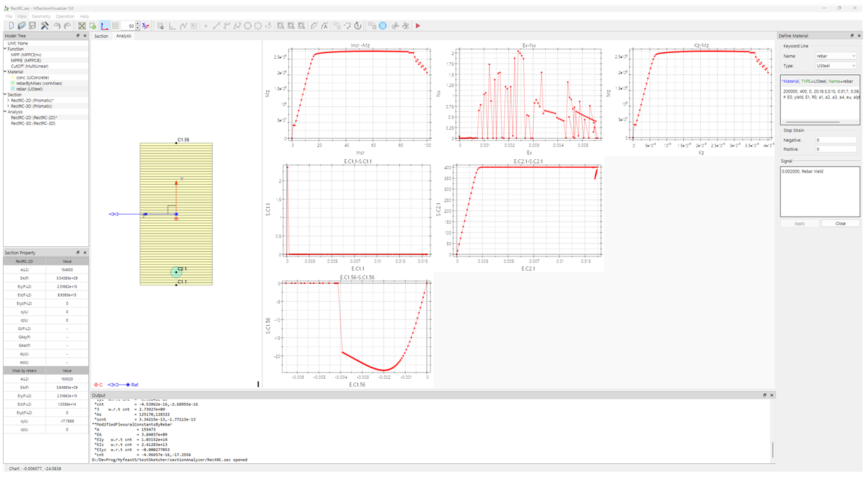The width and height of the screenshot is (868, 478).
Task: Click the grid size value field showing 50
Action: point(127,25)
